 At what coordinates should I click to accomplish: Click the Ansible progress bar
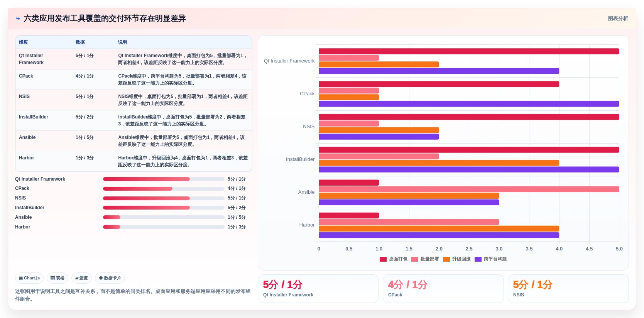164,217
